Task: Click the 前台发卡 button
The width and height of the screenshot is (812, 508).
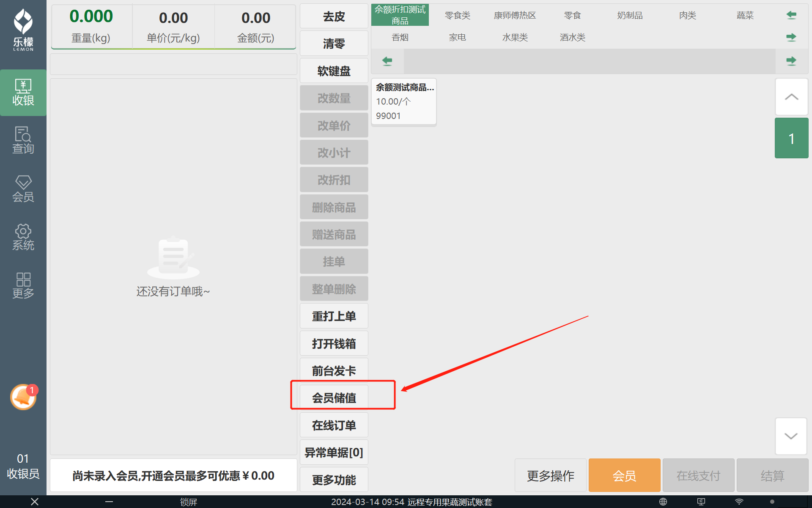Action: [334, 370]
